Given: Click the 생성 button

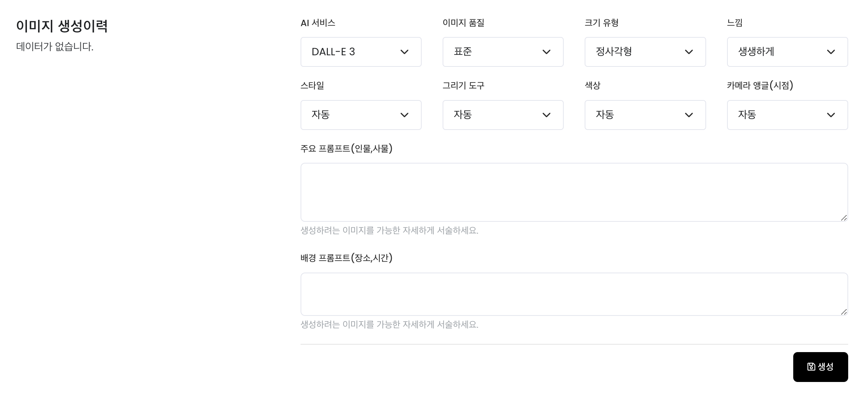Looking at the screenshot, I should click(x=821, y=367).
